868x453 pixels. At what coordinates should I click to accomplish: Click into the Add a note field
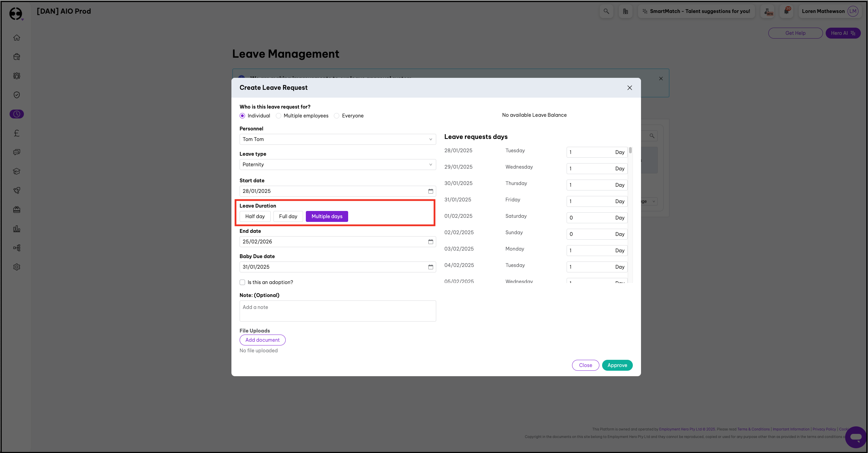tap(337, 311)
